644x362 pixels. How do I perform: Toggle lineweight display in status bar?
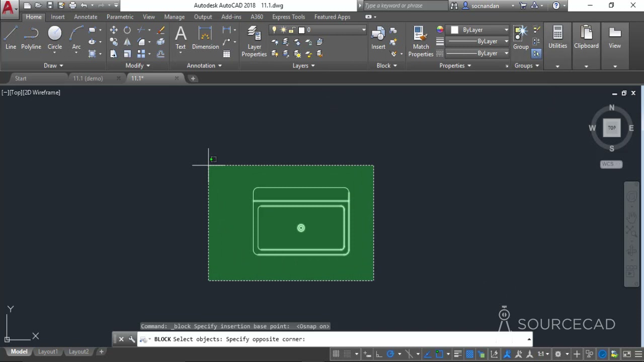458,354
